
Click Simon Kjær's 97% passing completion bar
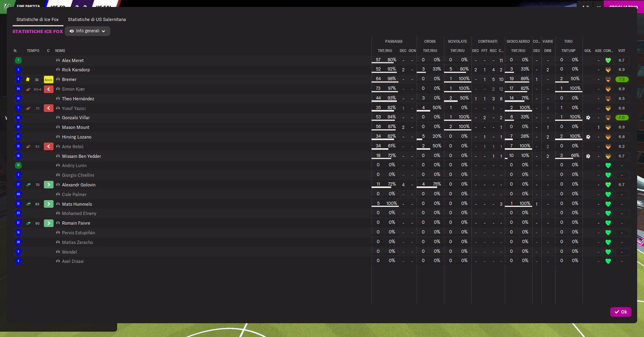click(x=385, y=92)
